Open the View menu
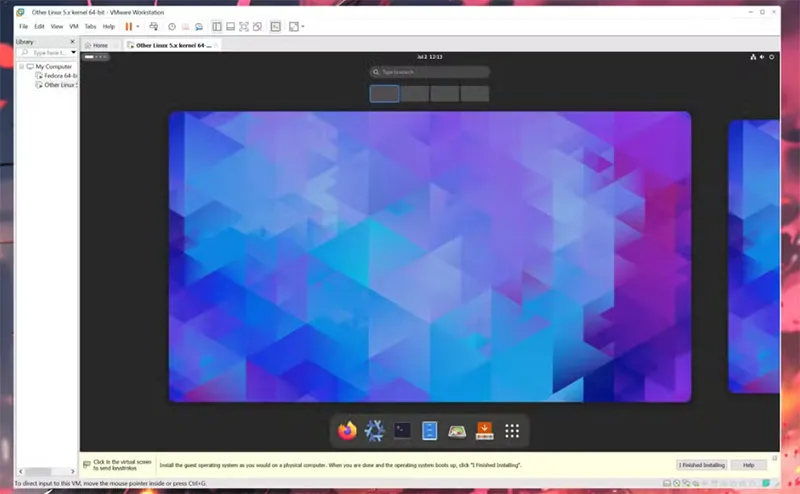The height and width of the screenshot is (494, 800). click(57, 27)
